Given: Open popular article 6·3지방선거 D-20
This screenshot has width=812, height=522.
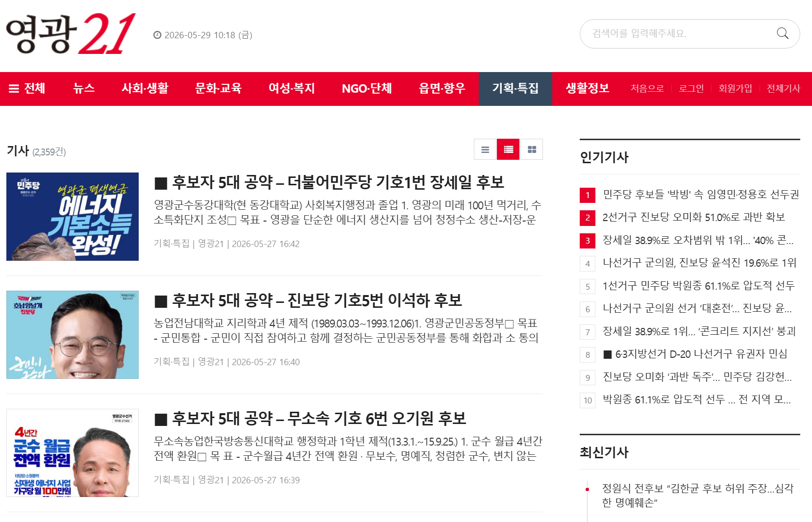Looking at the screenshot, I should pos(695,354).
